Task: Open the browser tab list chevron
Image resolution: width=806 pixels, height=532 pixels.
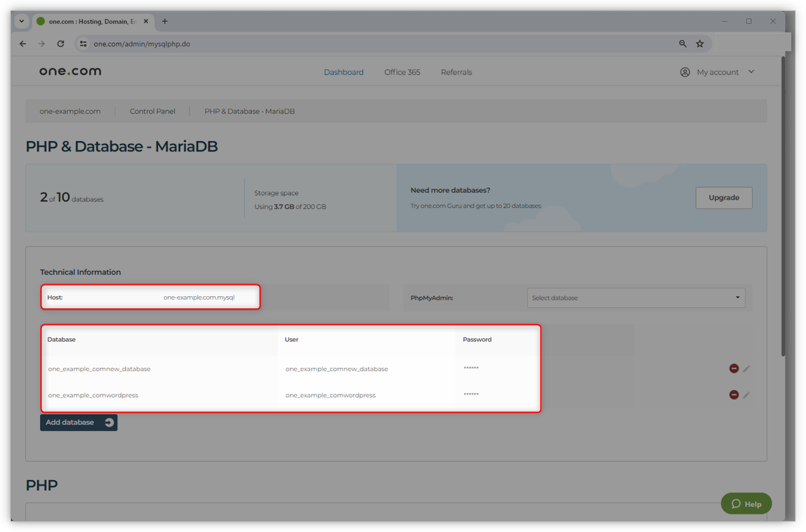Action: (x=22, y=21)
